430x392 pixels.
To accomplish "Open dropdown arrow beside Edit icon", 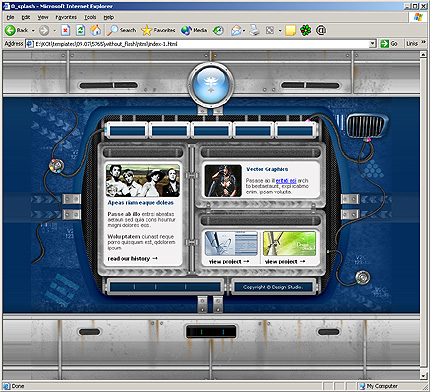I will coord(280,31).
